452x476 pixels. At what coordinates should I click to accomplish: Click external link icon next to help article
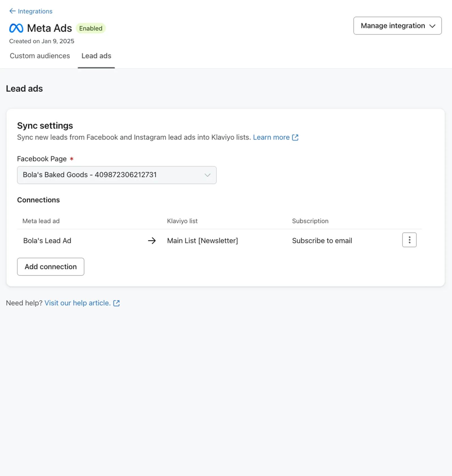point(116,303)
